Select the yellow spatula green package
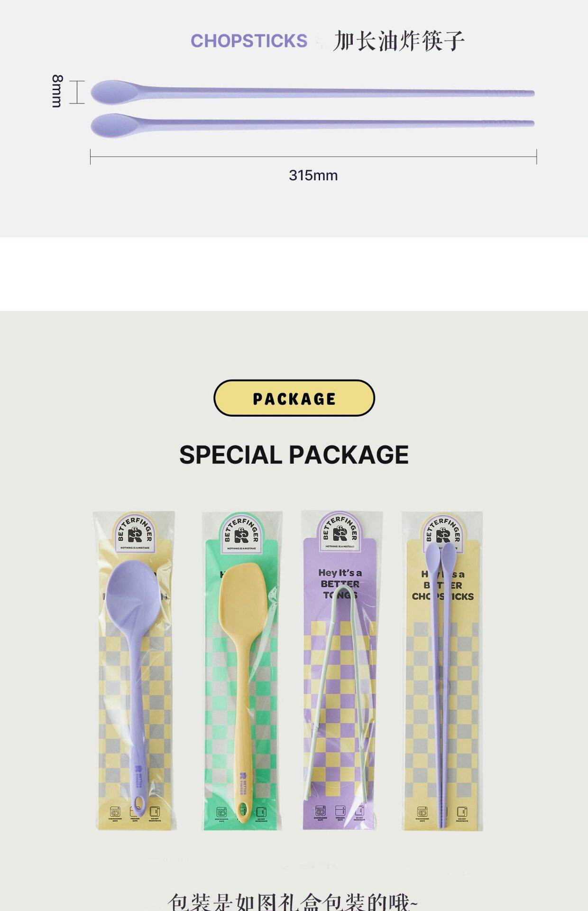The height and width of the screenshot is (911, 588). pyautogui.click(x=243, y=670)
